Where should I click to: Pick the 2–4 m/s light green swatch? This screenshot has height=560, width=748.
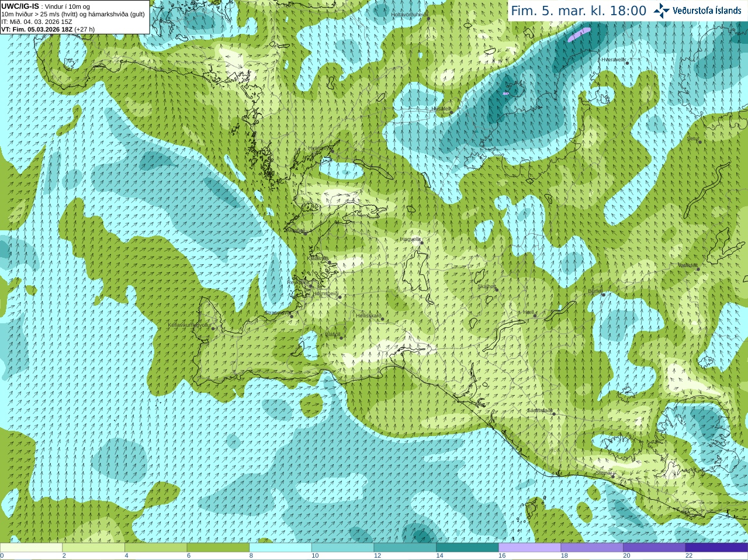click(93, 548)
